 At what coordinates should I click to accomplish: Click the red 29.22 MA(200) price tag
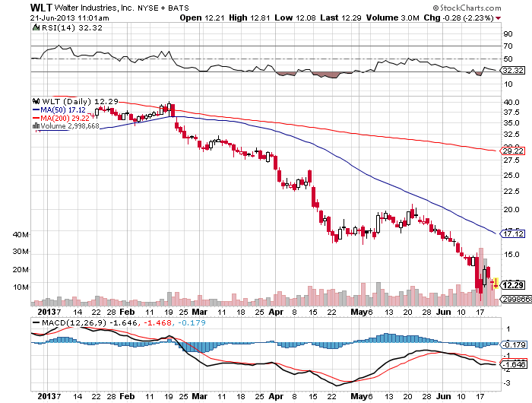point(513,151)
